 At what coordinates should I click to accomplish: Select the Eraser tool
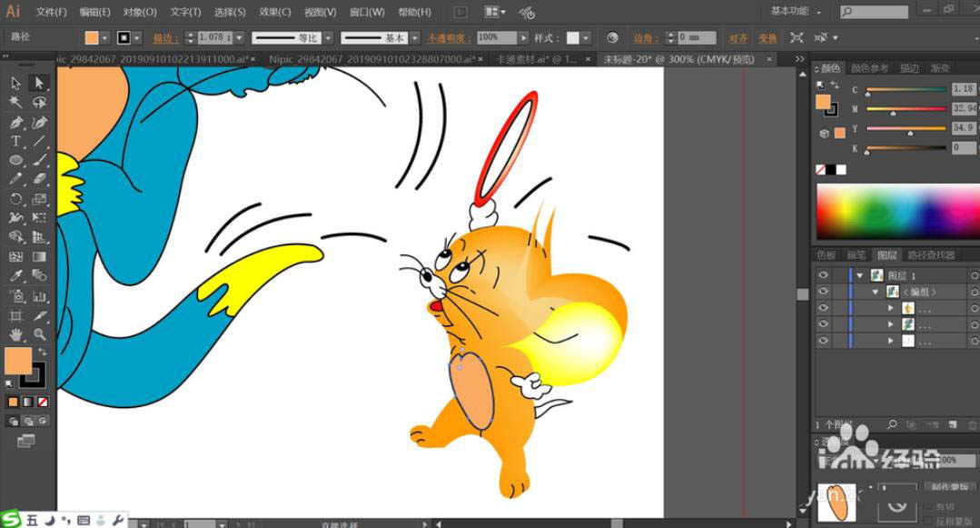39,180
